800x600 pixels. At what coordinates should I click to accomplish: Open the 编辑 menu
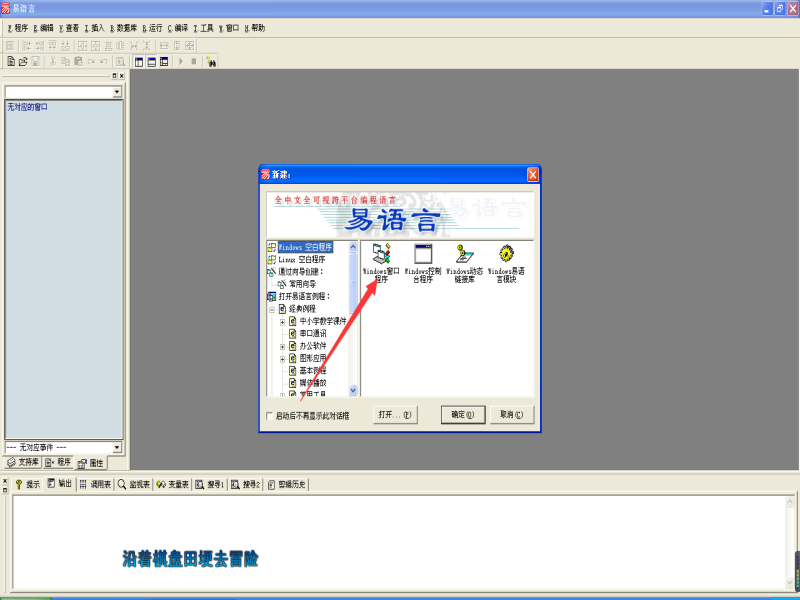click(43, 28)
